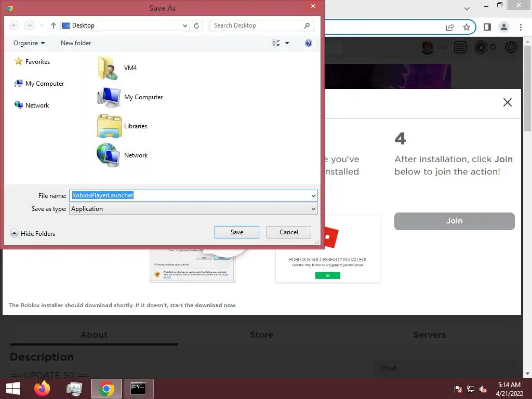The width and height of the screenshot is (532, 399).
Task: Open Roblox notifications feed icon
Action: (x=460, y=47)
